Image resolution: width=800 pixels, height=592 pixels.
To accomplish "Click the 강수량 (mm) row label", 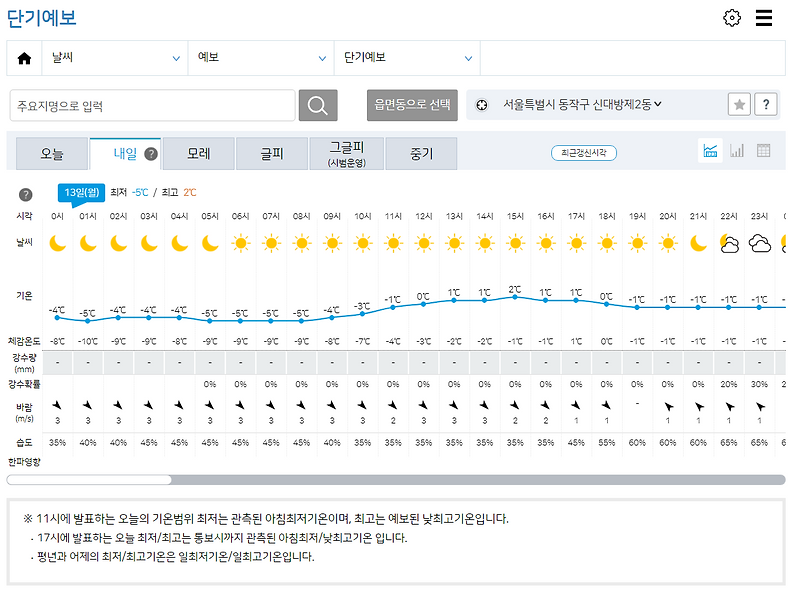I will [24, 363].
